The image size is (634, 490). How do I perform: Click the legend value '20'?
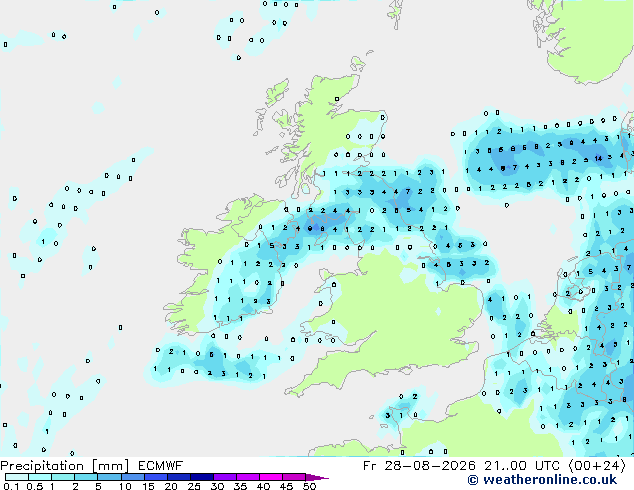(171, 486)
